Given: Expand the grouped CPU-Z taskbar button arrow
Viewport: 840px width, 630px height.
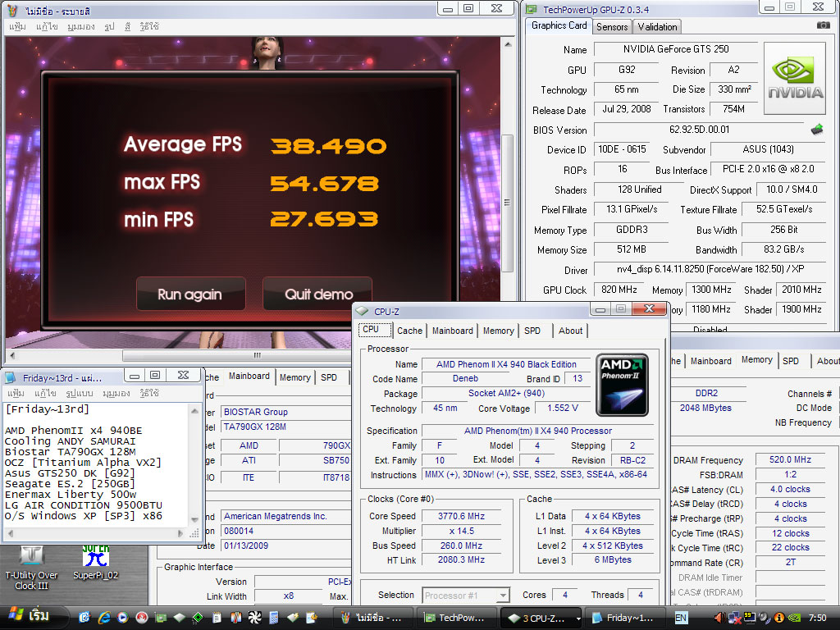Looking at the screenshot, I should [x=578, y=619].
